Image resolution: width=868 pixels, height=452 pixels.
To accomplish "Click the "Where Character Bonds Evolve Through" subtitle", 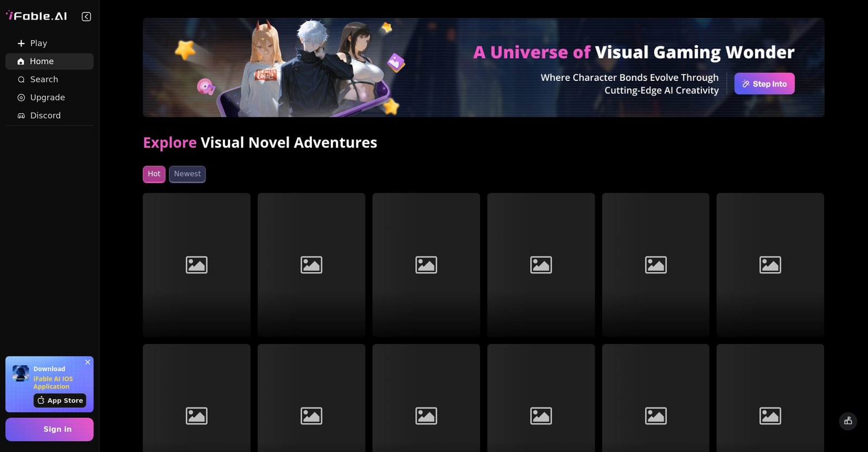I will pyautogui.click(x=630, y=78).
